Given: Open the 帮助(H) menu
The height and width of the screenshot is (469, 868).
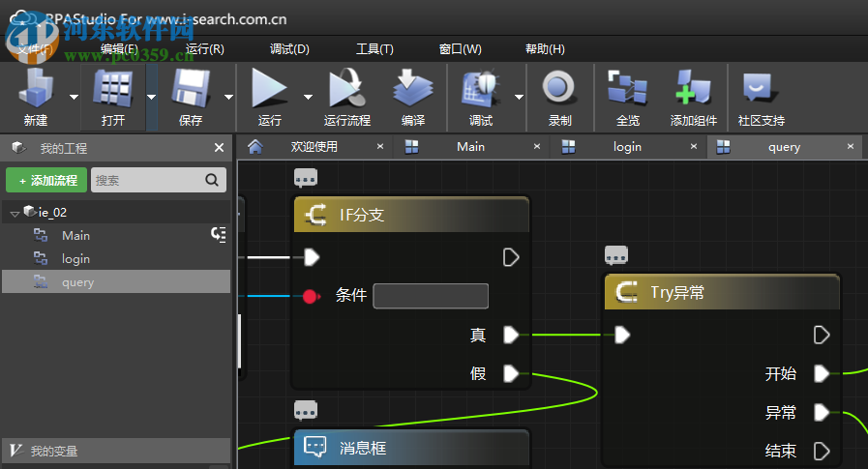Looking at the screenshot, I should [x=545, y=49].
